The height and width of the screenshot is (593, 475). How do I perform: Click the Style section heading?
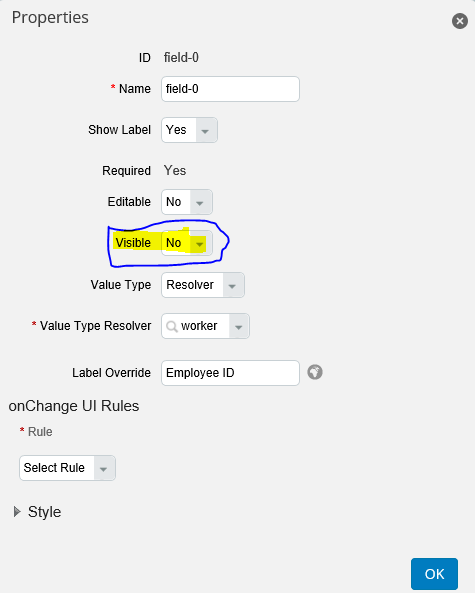pos(44,512)
